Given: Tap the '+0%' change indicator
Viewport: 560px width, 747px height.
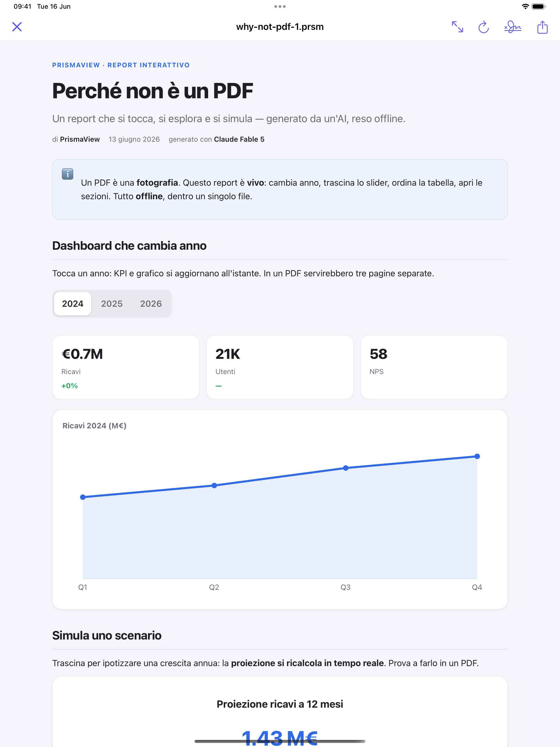Looking at the screenshot, I should (x=69, y=386).
